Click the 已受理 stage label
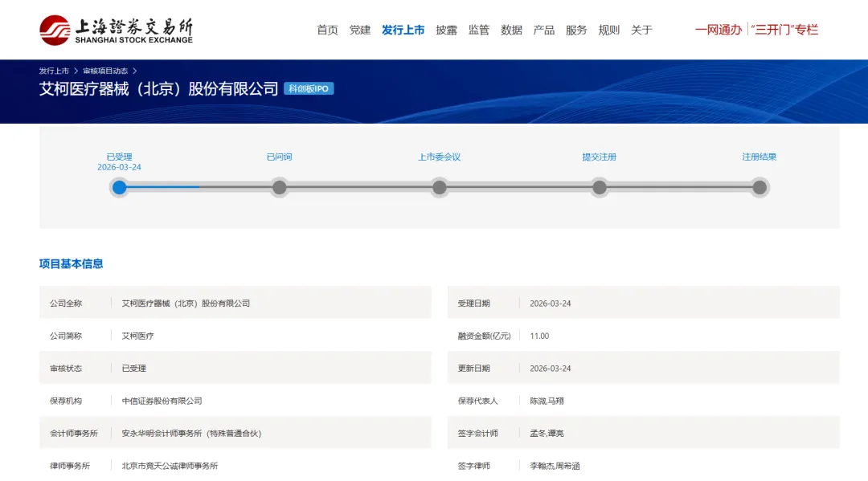This screenshot has width=868, height=481. (x=120, y=157)
